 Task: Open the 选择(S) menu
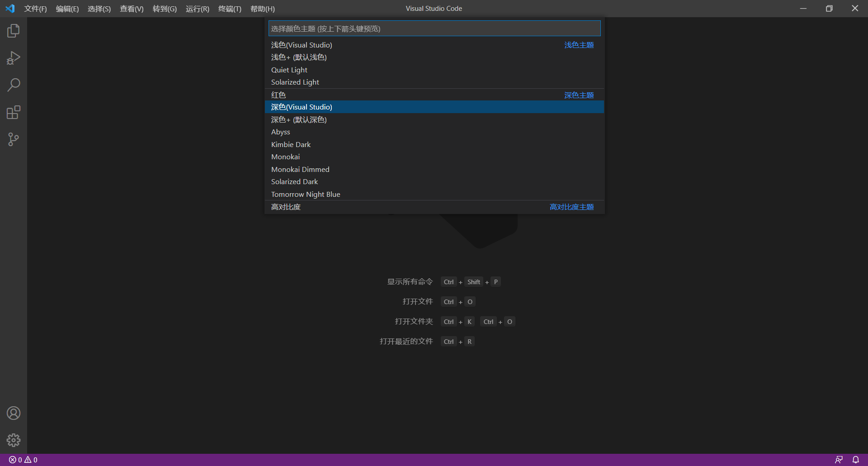point(99,9)
